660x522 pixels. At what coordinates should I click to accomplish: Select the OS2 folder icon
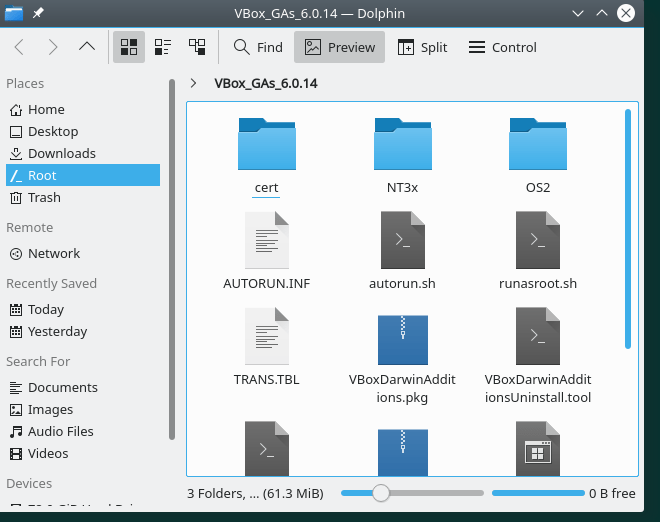click(x=538, y=144)
